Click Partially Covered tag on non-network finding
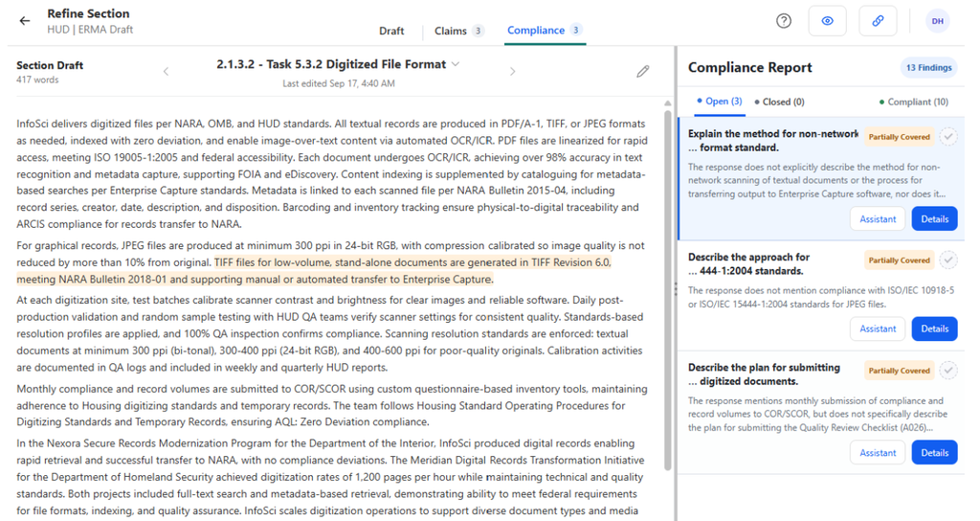The height and width of the screenshot is (521, 980). 899,137
